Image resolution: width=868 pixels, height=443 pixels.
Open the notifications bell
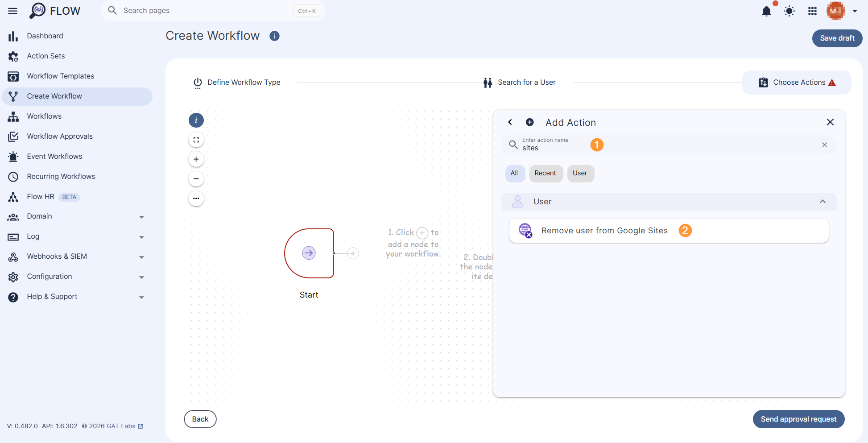[766, 11]
